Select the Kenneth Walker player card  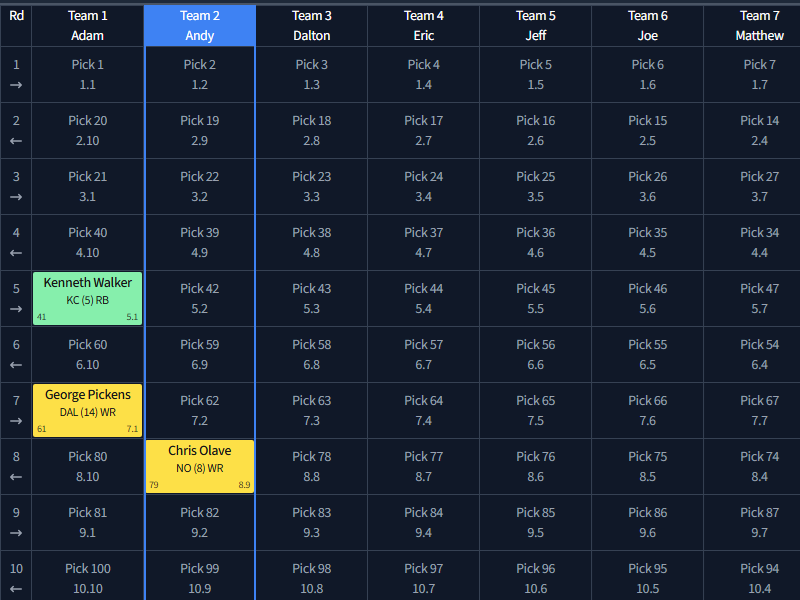click(88, 298)
